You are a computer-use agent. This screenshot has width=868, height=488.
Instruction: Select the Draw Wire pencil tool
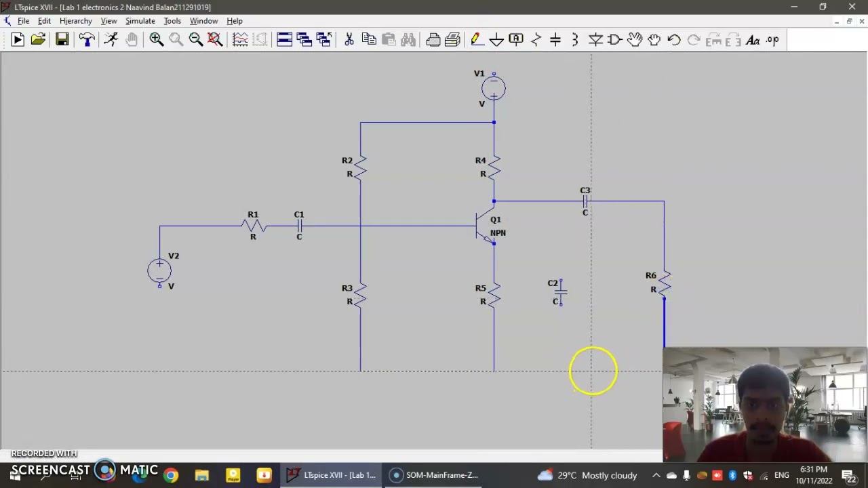point(477,40)
